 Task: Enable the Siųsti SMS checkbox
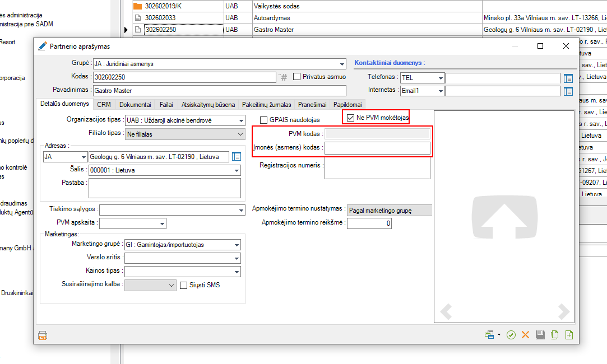(x=184, y=285)
